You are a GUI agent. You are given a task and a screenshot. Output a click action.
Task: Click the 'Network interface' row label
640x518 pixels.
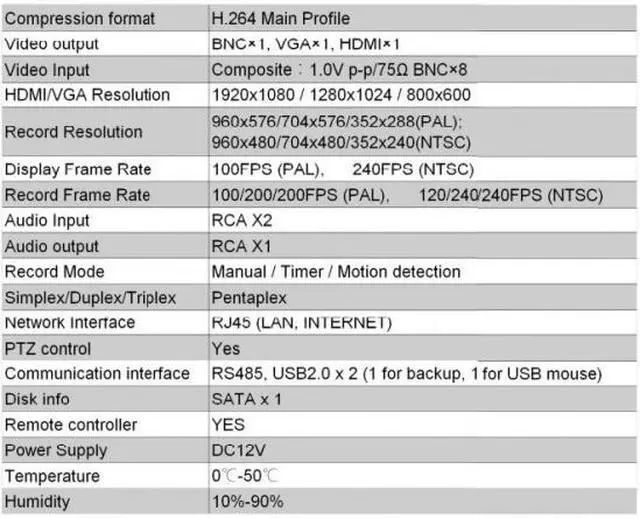(69, 323)
